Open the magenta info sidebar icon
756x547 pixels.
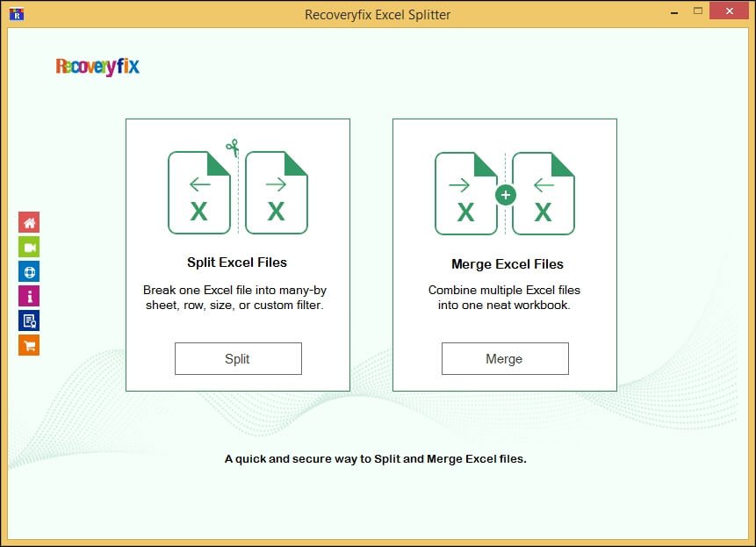[29, 296]
